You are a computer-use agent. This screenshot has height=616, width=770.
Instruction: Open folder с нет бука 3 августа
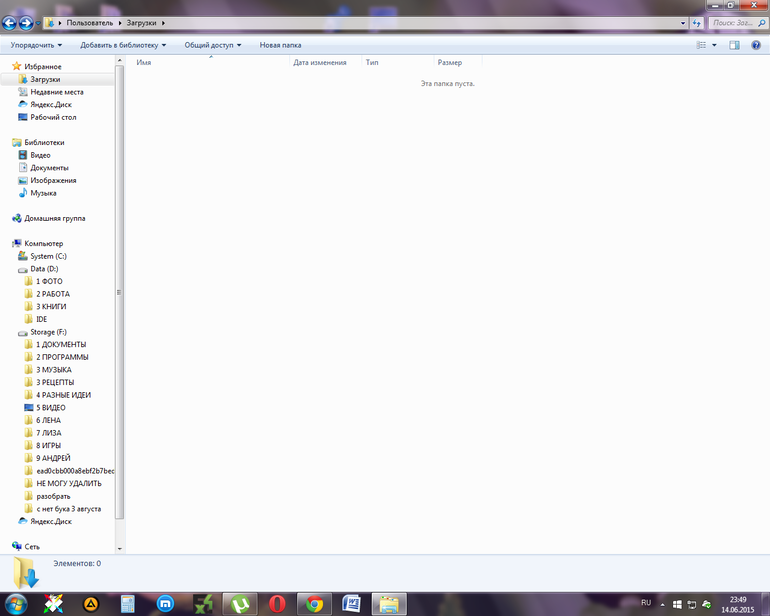click(68, 509)
